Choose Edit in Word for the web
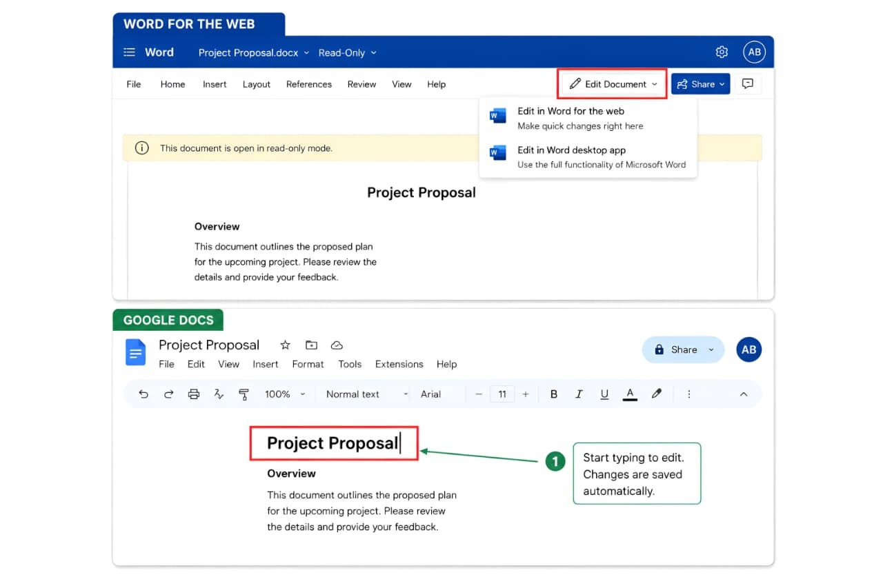The height and width of the screenshot is (588, 883). click(x=588, y=118)
